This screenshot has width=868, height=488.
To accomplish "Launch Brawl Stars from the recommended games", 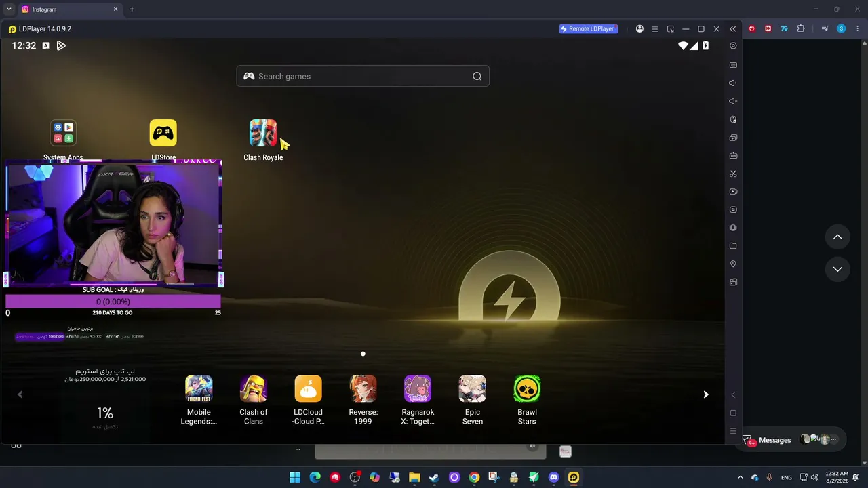I will 527,389.
